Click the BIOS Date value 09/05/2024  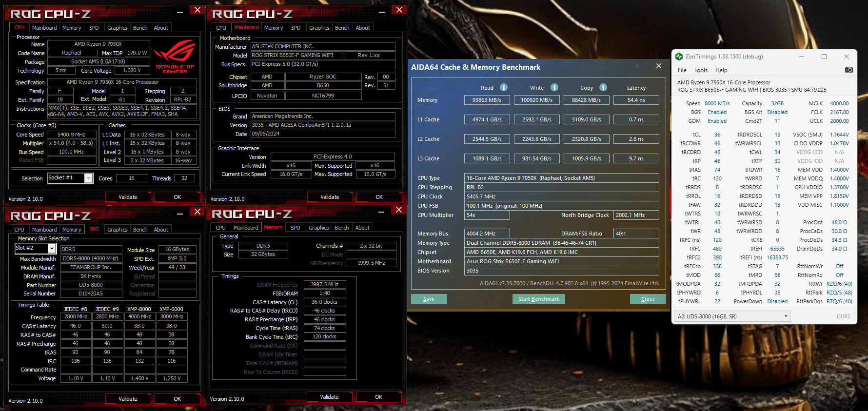[x=323, y=134]
